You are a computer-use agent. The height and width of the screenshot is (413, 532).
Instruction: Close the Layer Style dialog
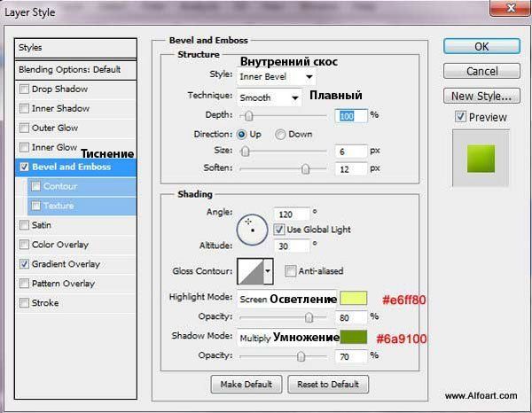(x=511, y=7)
